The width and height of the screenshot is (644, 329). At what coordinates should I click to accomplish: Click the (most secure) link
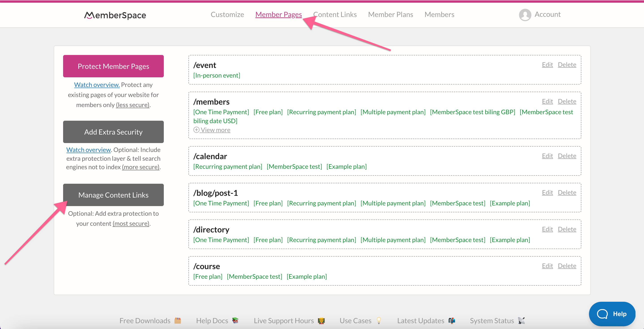(131, 224)
